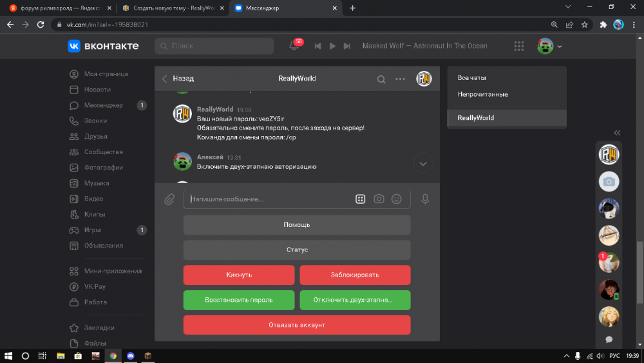Switch to Создать новую тему tab
Viewport: 644px width, 363px height.
click(175, 8)
